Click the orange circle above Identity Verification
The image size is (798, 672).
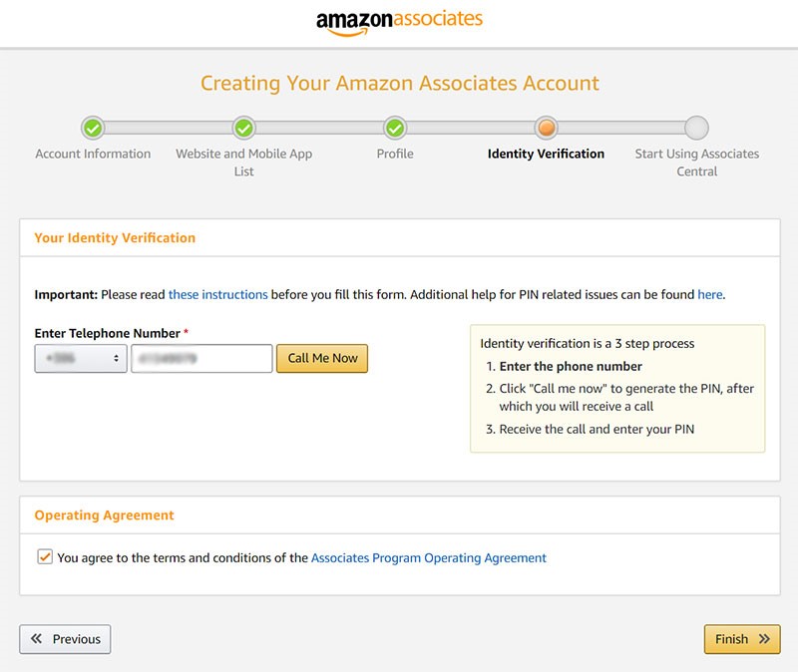coord(547,128)
